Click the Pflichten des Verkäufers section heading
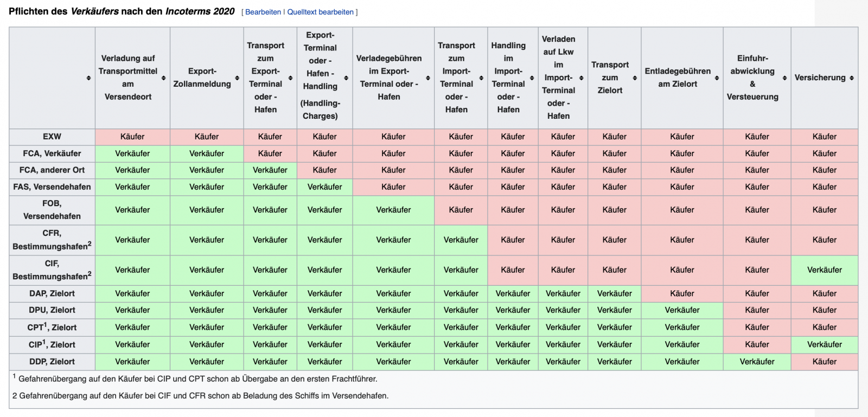 (122, 11)
